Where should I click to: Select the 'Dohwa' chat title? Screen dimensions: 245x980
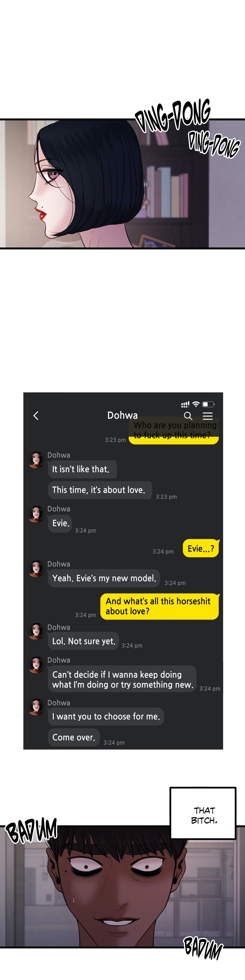pyautogui.click(x=122, y=415)
